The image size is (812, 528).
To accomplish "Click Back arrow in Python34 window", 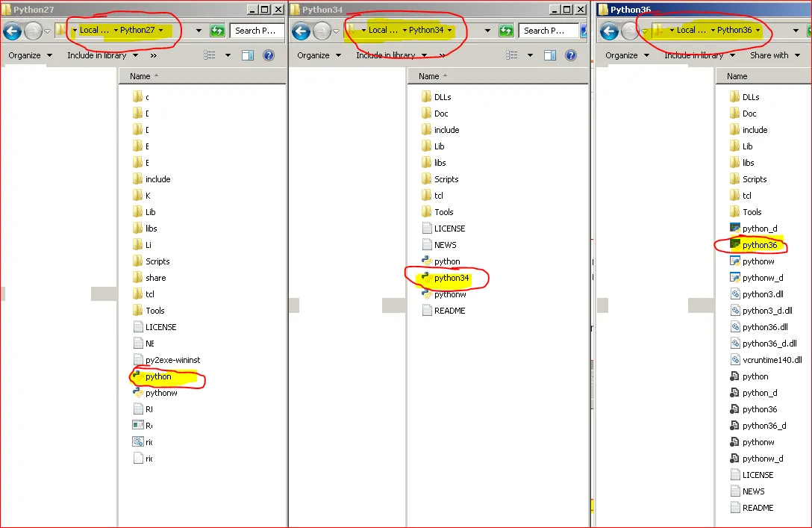I will 301,31.
